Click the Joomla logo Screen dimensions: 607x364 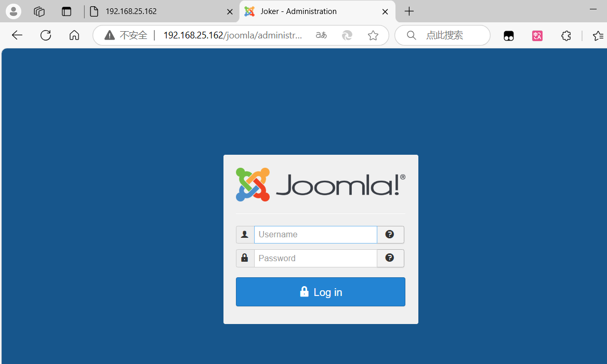tap(321, 184)
